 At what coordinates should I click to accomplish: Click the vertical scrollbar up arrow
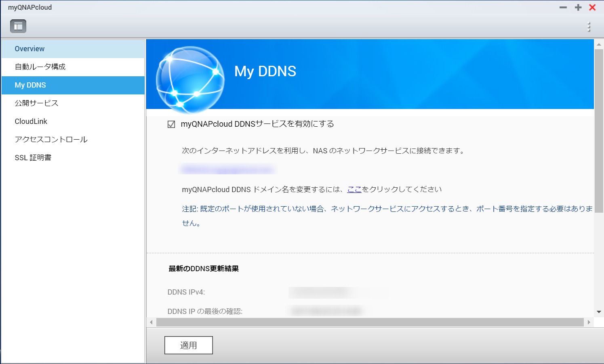tap(599, 44)
